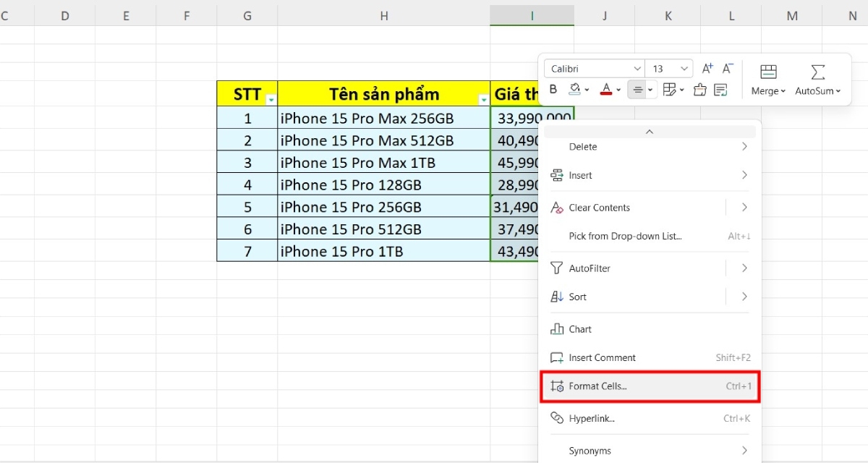Select cell iPhone 15 Pro 1TB
Viewport: 868px width, 463px height.
coord(384,251)
